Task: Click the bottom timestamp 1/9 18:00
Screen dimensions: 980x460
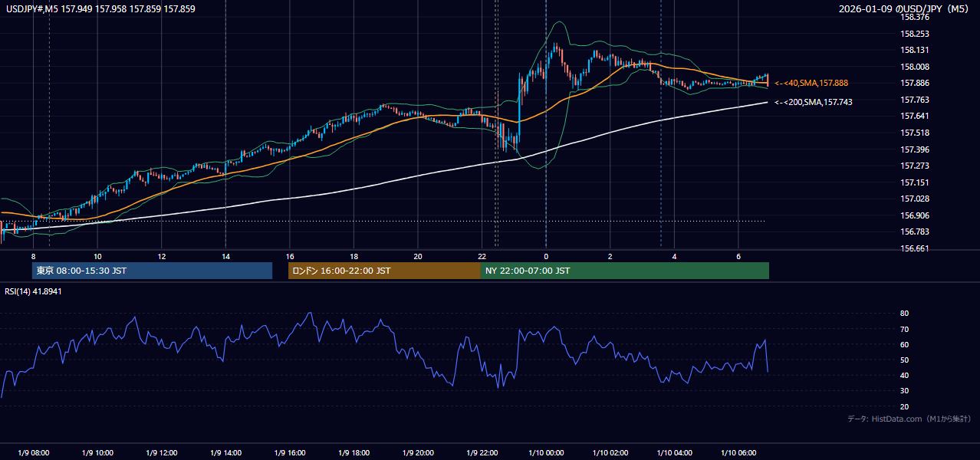Action: pos(354,452)
